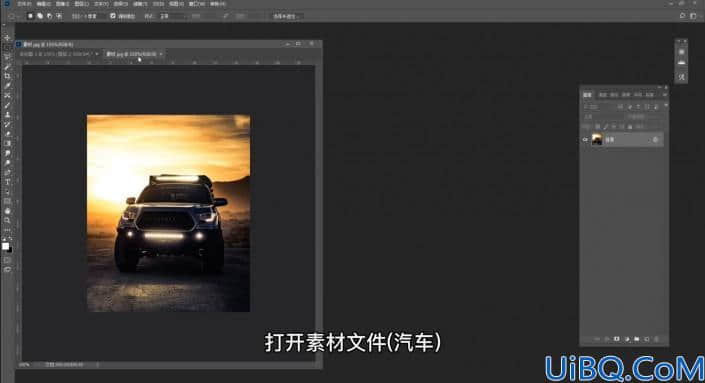
Task: Select the Eraser tool
Action: (x=7, y=134)
